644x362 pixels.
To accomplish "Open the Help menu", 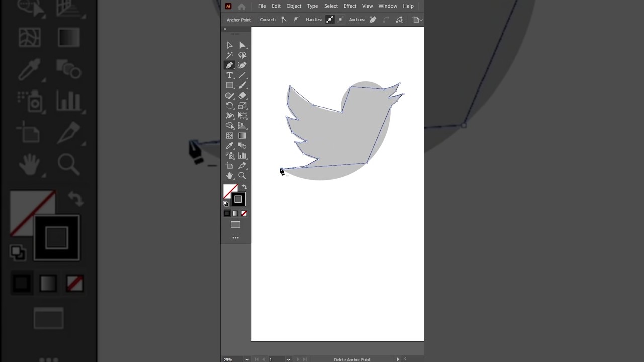I will (408, 6).
